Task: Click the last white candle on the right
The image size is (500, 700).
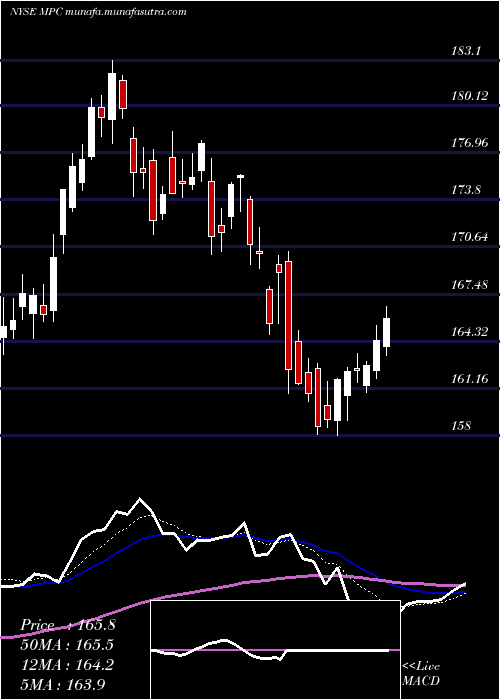Action: [x=387, y=332]
